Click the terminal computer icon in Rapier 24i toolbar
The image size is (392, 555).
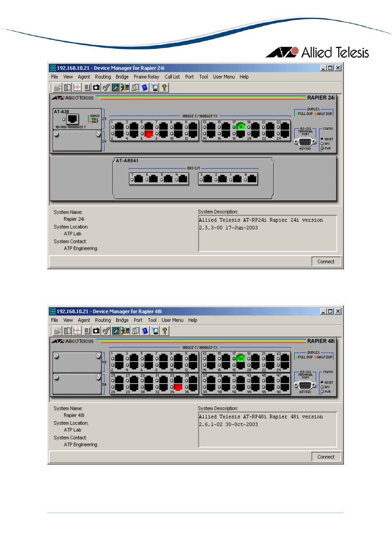(154, 88)
